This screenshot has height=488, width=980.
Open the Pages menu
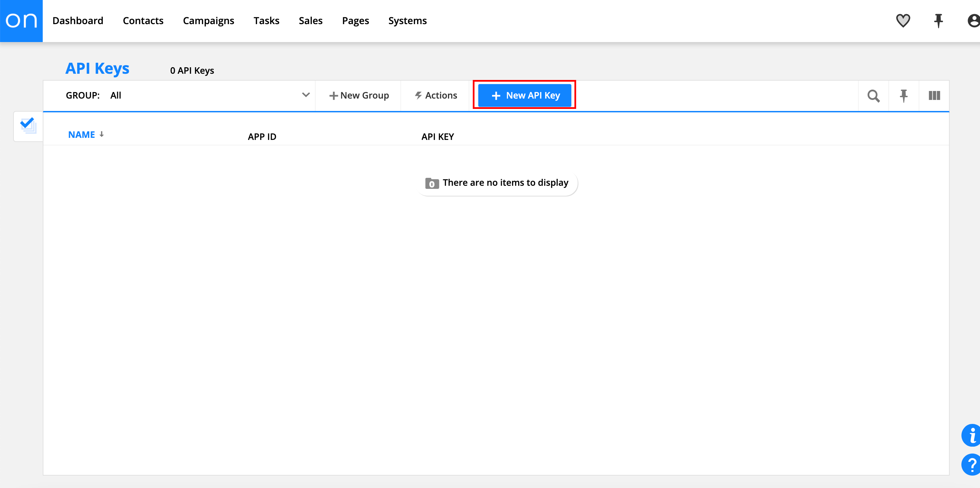coord(355,21)
